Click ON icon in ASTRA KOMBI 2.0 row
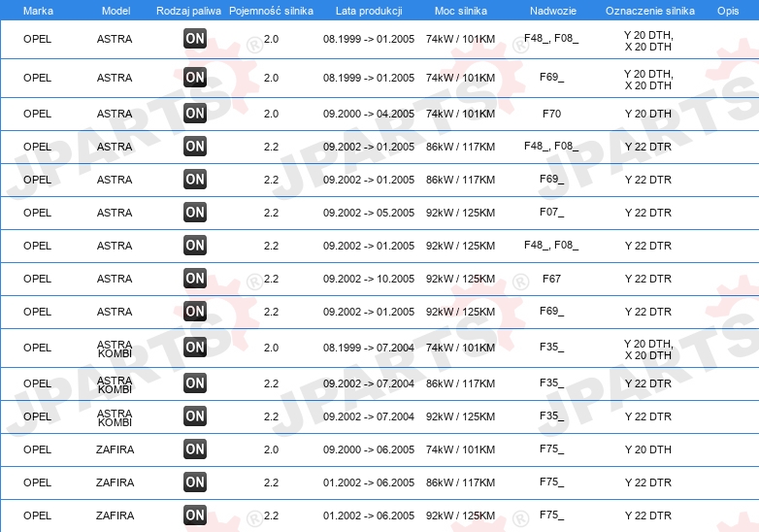 pyautogui.click(x=195, y=348)
